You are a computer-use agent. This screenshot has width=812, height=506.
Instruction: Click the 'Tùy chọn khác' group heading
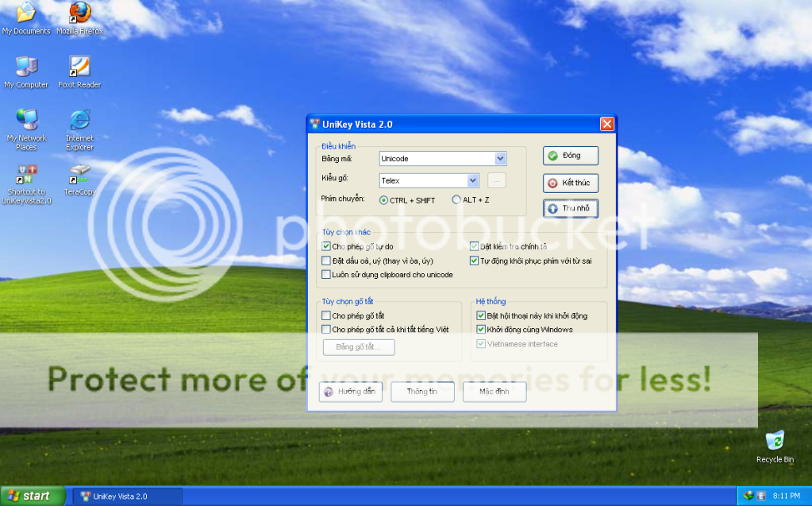click(346, 232)
